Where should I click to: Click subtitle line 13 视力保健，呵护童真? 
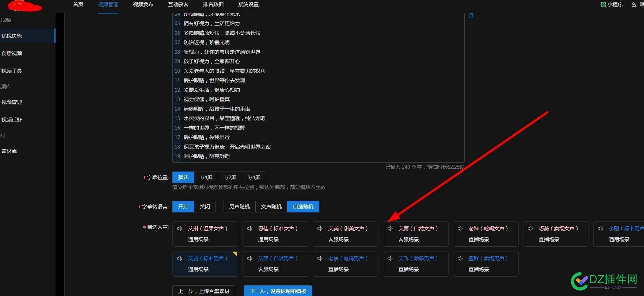point(207,99)
